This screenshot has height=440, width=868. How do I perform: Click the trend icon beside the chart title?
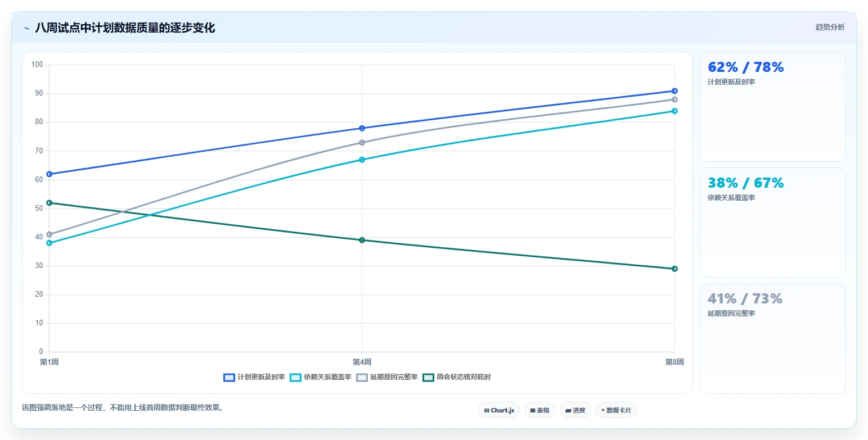[26, 28]
